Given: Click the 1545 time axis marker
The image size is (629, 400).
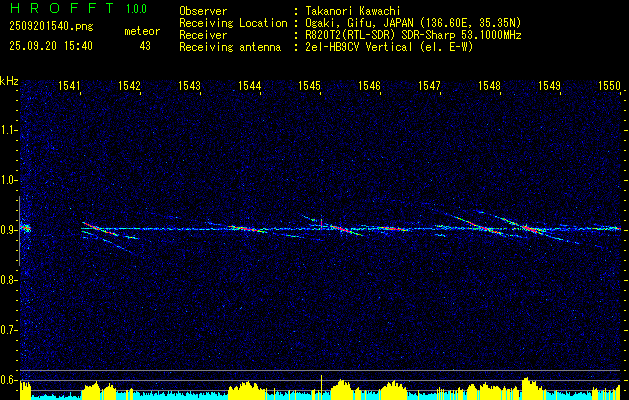Looking at the screenshot, I should click(309, 85).
